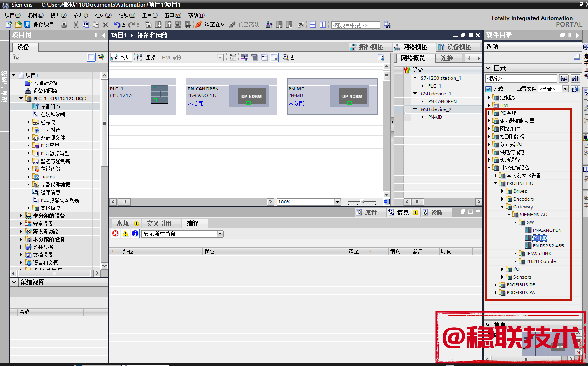The width and height of the screenshot is (588, 366).
Task: Expand the Controllers catalog folder
Action: 489,98
